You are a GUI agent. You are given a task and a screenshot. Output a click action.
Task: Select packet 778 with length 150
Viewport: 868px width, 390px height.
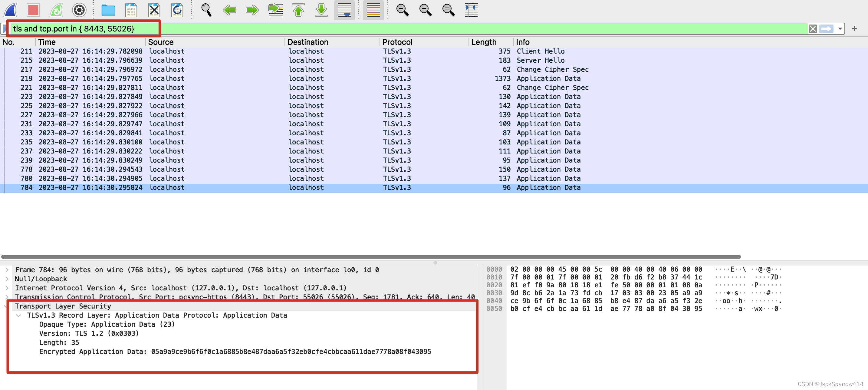(434, 170)
